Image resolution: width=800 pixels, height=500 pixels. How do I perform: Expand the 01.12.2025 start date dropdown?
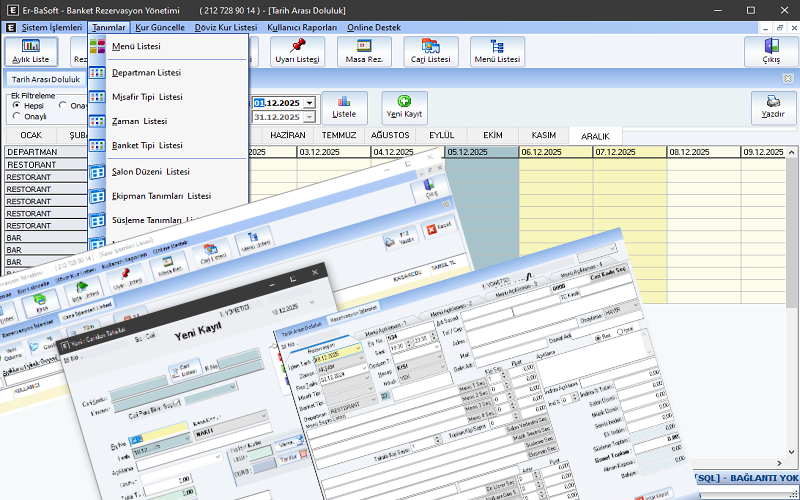pyautogui.click(x=310, y=103)
